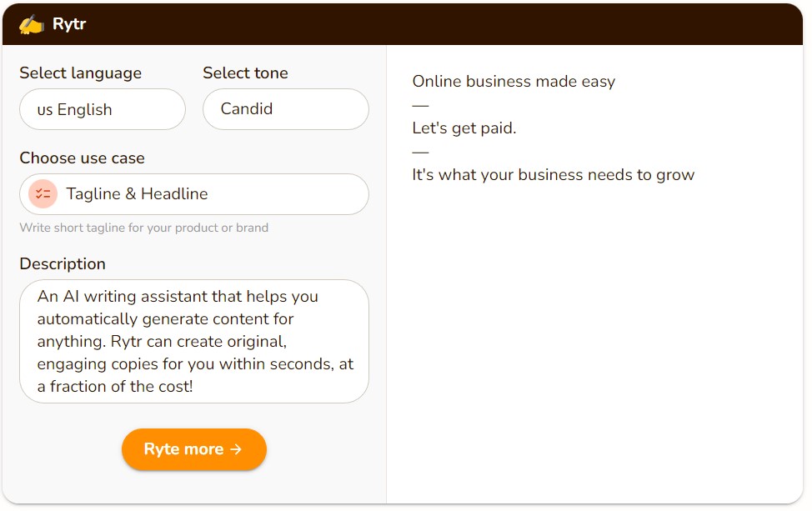
Task: Select the 'Online business made easy' output line
Action: tap(514, 82)
